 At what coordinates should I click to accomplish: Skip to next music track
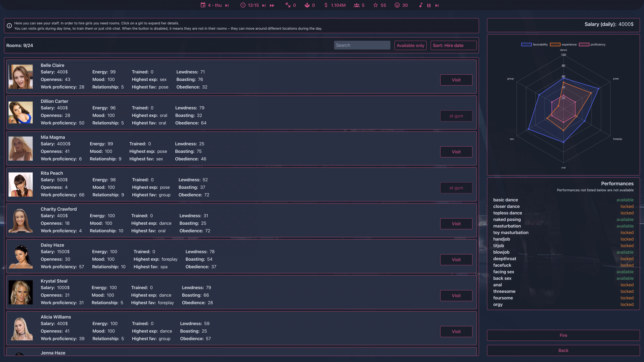(x=437, y=6)
